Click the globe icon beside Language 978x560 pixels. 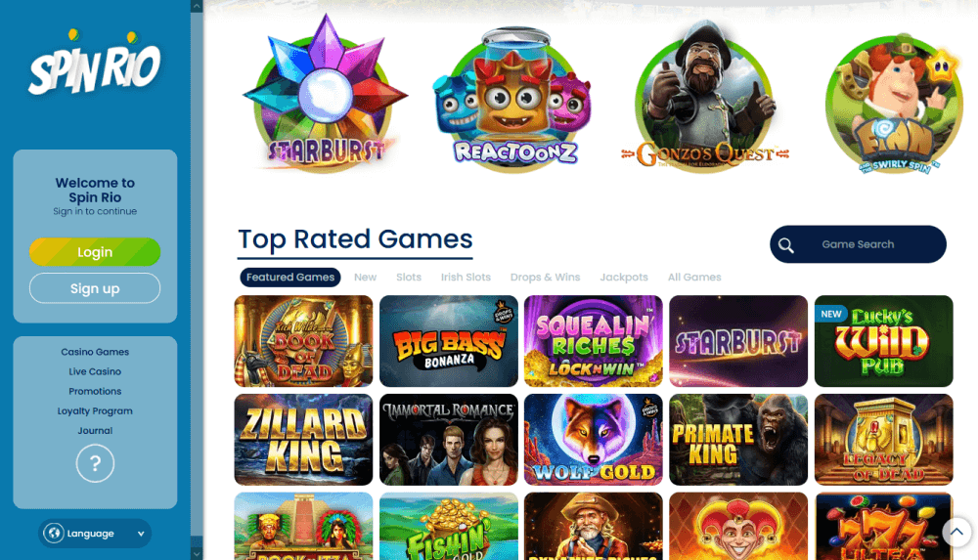54,534
